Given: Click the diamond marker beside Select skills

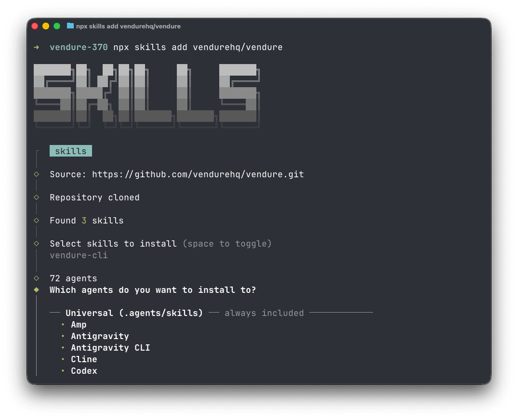Looking at the screenshot, I should [36, 243].
